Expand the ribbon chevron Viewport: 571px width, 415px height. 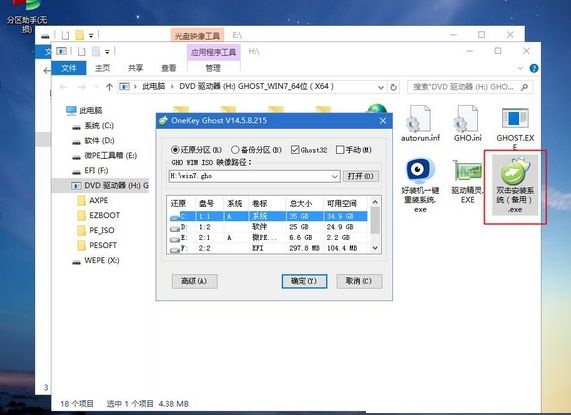[520, 68]
